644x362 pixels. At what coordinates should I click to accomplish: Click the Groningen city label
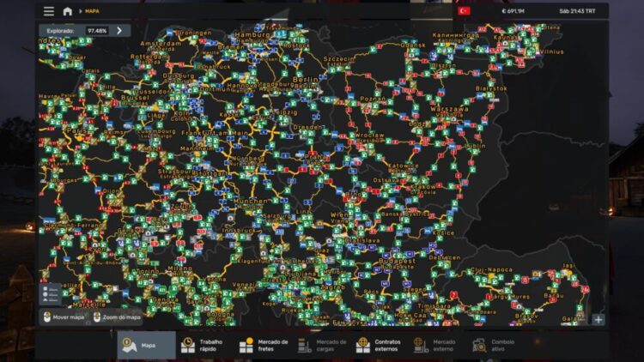pos(195,33)
